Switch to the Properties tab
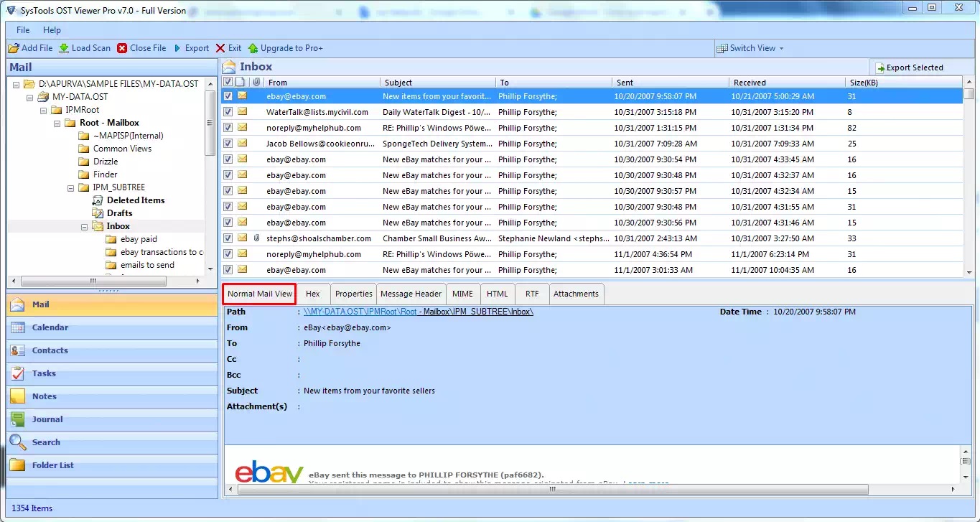980x522 pixels. coord(354,294)
